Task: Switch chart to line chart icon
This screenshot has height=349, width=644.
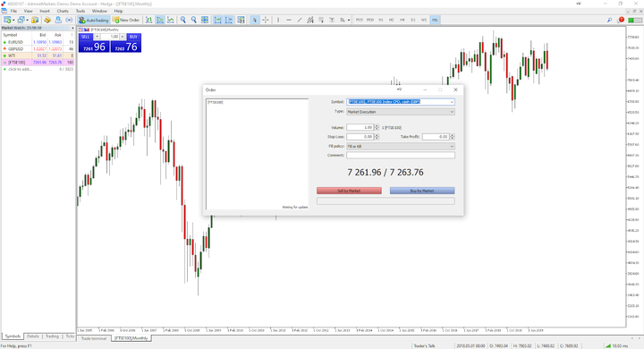Action: pos(171,20)
